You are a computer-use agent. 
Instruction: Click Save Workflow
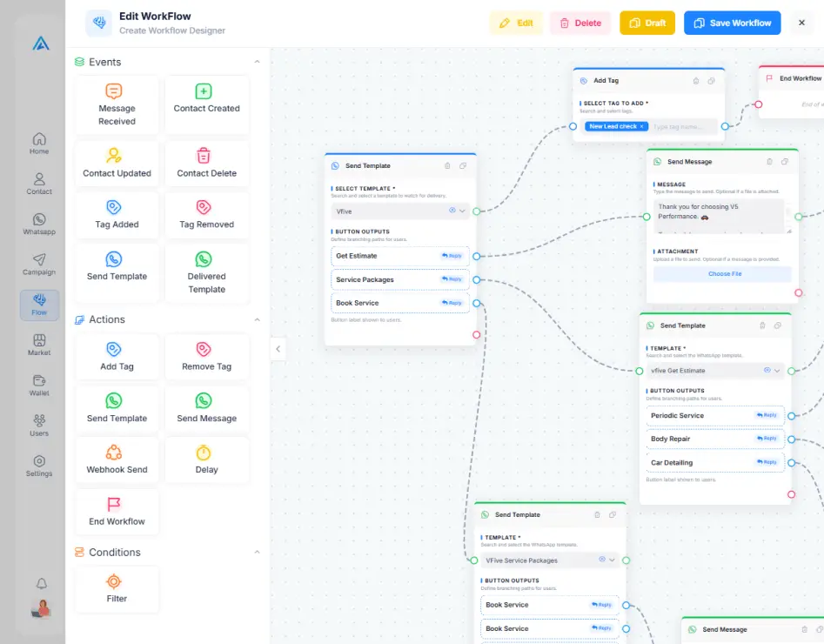click(x=732, y=23)
